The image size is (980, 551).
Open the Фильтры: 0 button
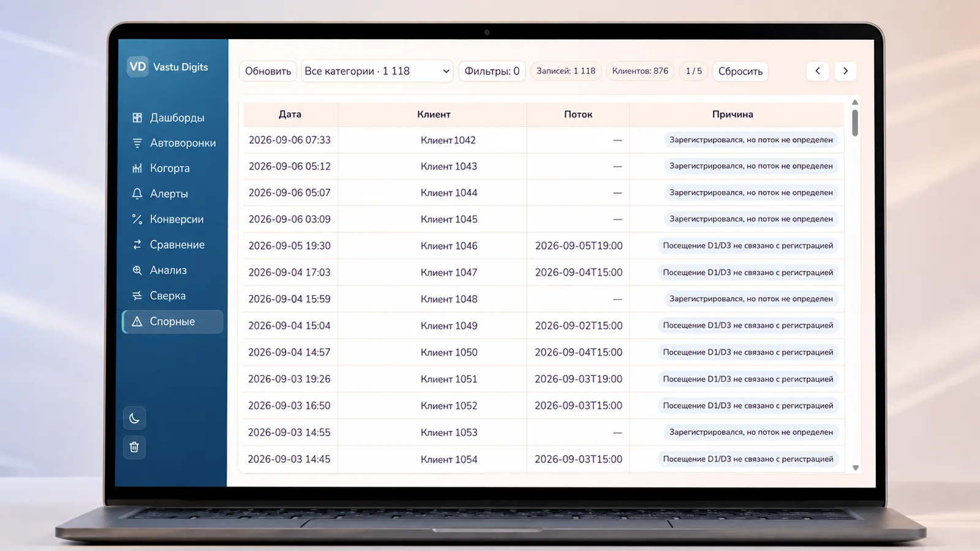tap(492, 71)
